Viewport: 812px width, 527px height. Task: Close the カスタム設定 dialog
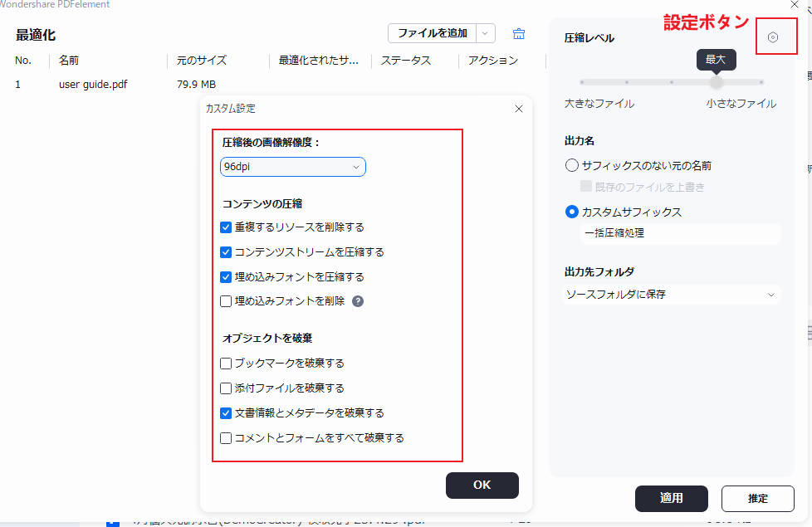[519, 109]
